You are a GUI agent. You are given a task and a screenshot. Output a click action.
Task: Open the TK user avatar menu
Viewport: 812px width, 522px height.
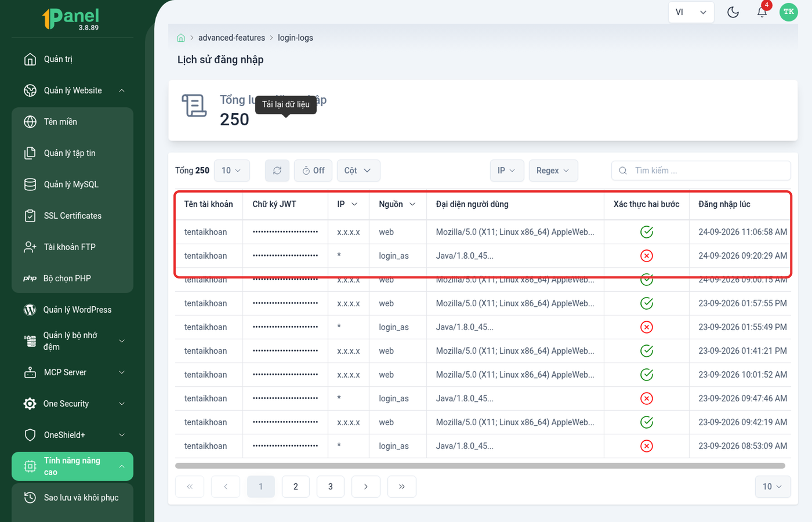pos(789,12)
